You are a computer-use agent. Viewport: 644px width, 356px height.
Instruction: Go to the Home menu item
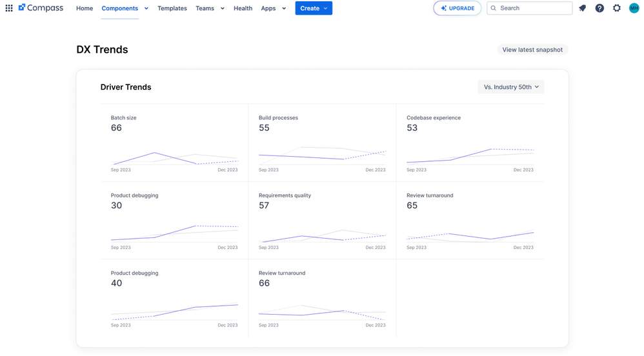tap(85, 8)
